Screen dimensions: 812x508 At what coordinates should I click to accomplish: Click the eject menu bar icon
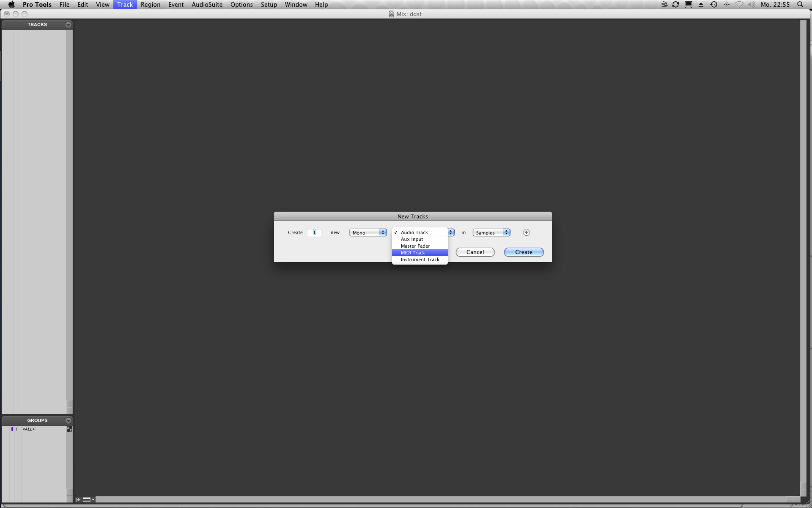[701, 5]
